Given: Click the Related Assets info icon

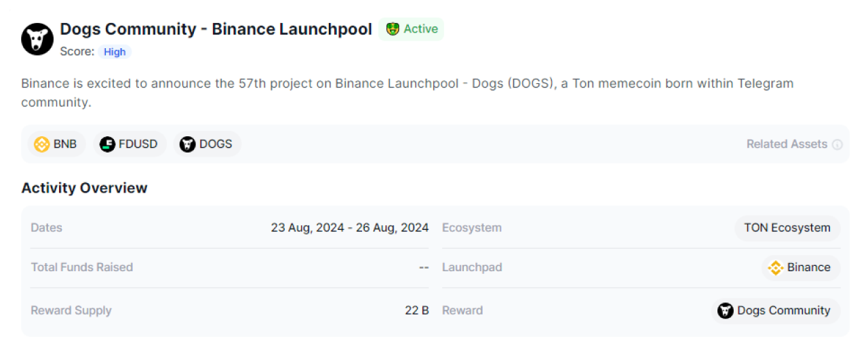Looking at the screenshot, I should [837, 144].
